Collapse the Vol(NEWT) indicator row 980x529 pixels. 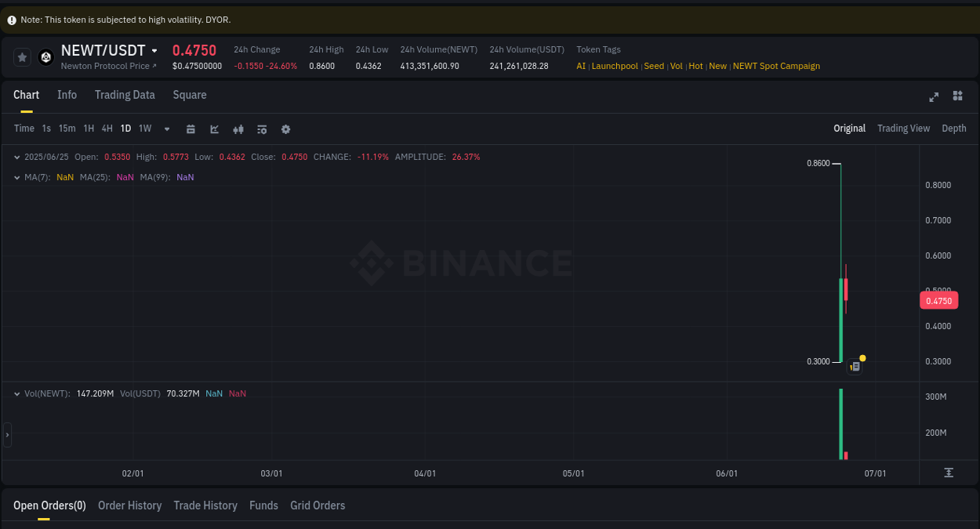[16, 393]
